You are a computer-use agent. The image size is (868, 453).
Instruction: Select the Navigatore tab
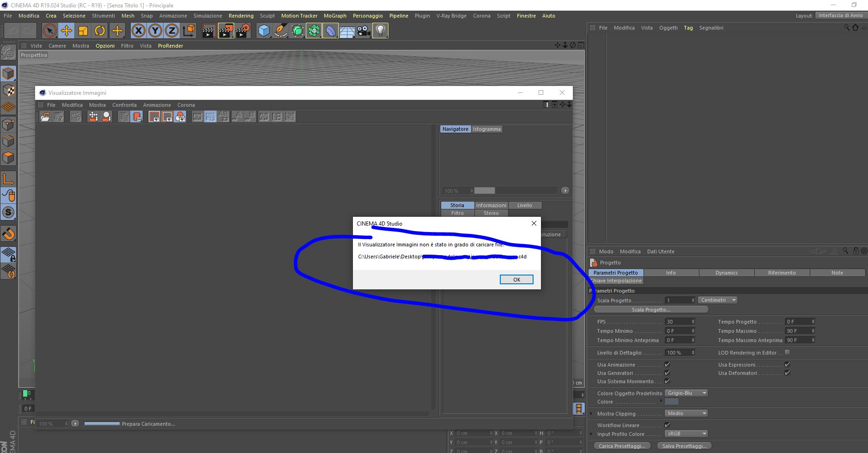tap(455, 129)
